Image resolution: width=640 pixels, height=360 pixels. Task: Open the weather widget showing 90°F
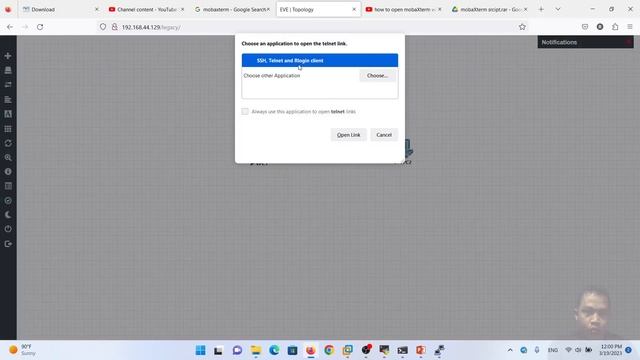click(23, 350)
